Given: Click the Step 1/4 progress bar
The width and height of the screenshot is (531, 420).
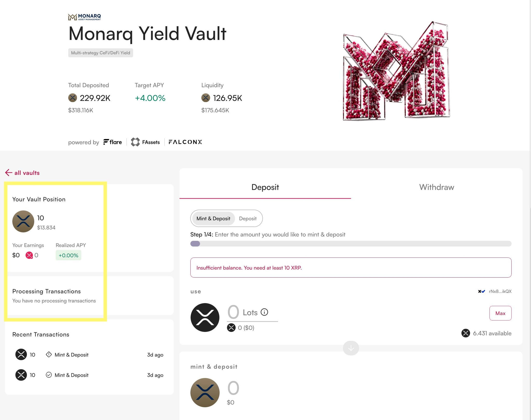Looking at the screenshot, I should pos(351,244).
